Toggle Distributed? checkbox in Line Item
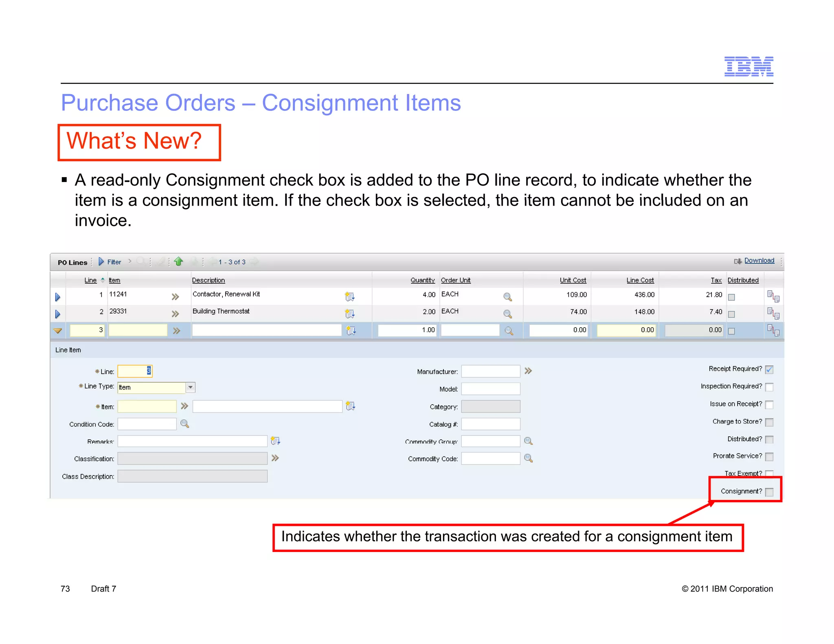Screen dimensions: 834x644 pos(769,440)
